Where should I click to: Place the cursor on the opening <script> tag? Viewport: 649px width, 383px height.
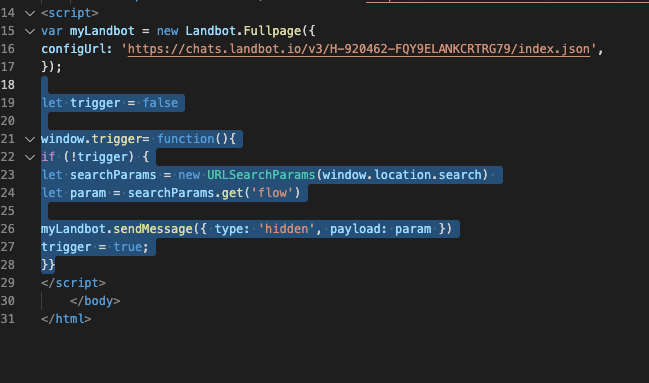click(x=70, y=13)
